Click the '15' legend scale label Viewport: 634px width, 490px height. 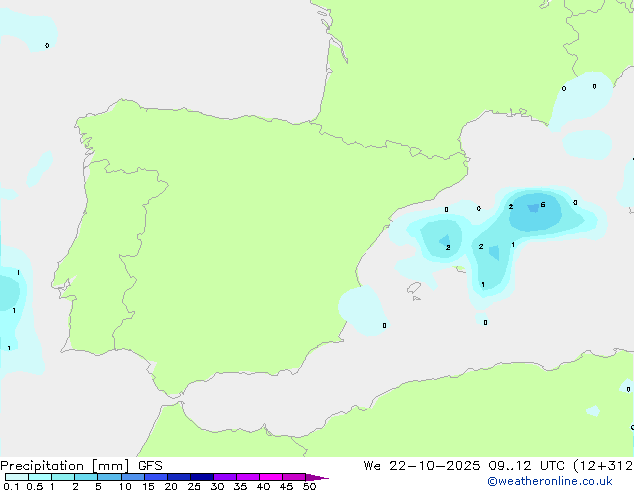click(148, 486)
